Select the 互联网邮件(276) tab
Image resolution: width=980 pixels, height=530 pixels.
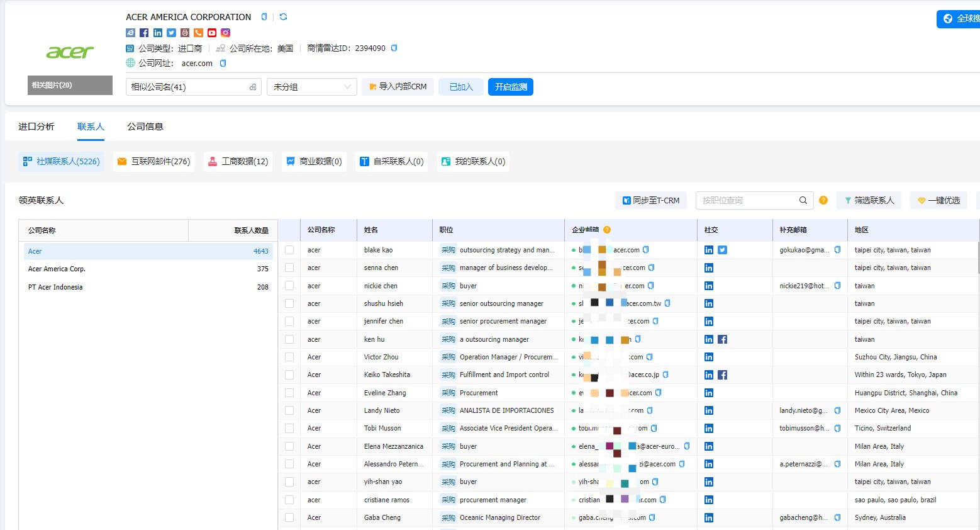click(153, 161)
